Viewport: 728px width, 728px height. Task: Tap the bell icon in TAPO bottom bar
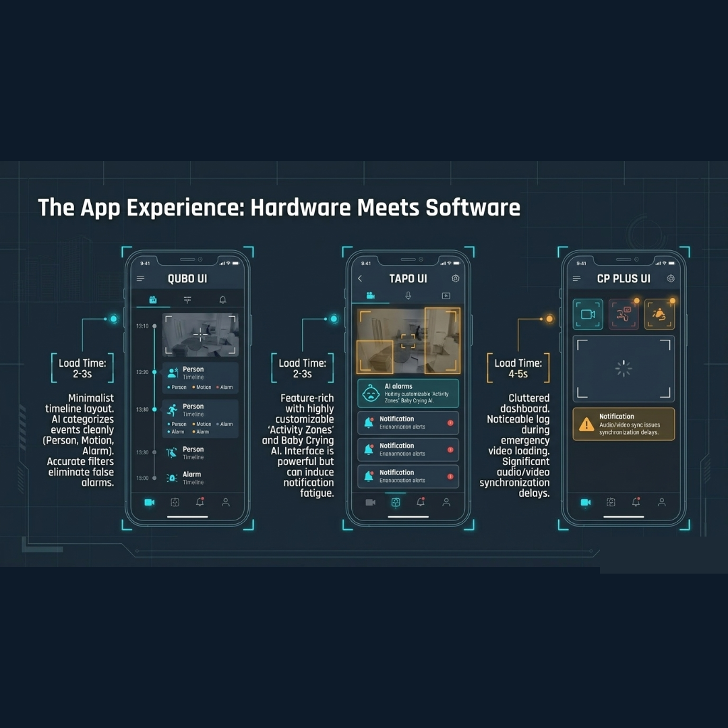(421, 502)
